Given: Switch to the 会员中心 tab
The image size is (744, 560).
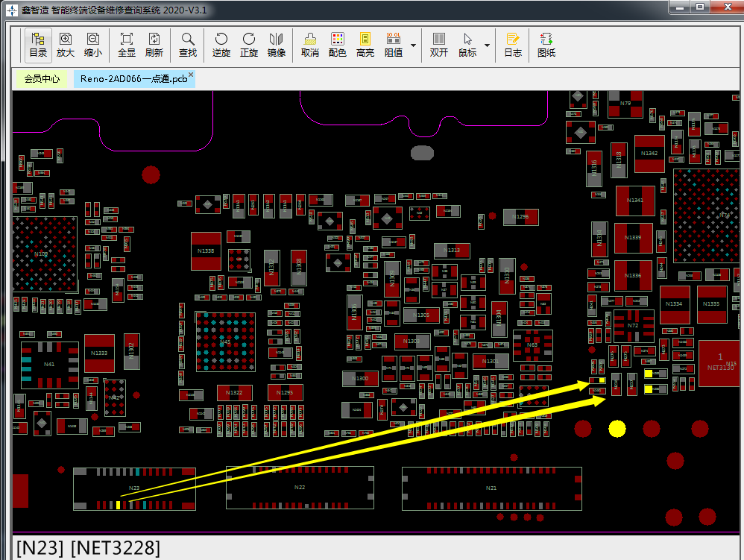Looking at the screenshot, I should [42, 79].
